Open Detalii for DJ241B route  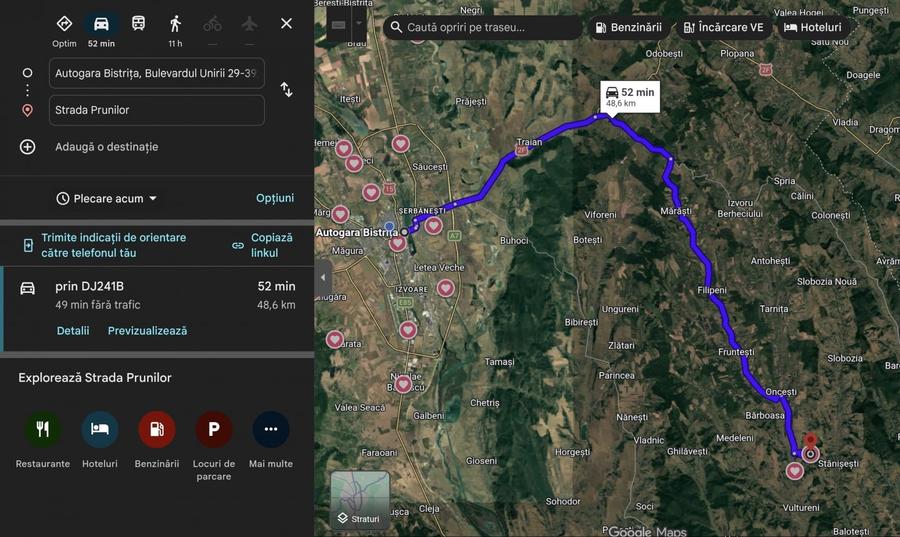click(x=73, y=330)
